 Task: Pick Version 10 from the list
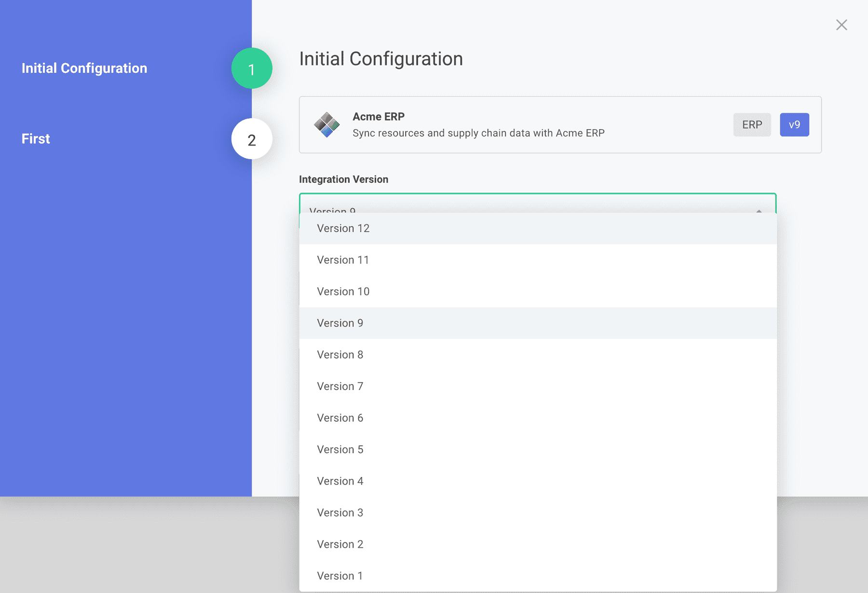pos(538,292)
